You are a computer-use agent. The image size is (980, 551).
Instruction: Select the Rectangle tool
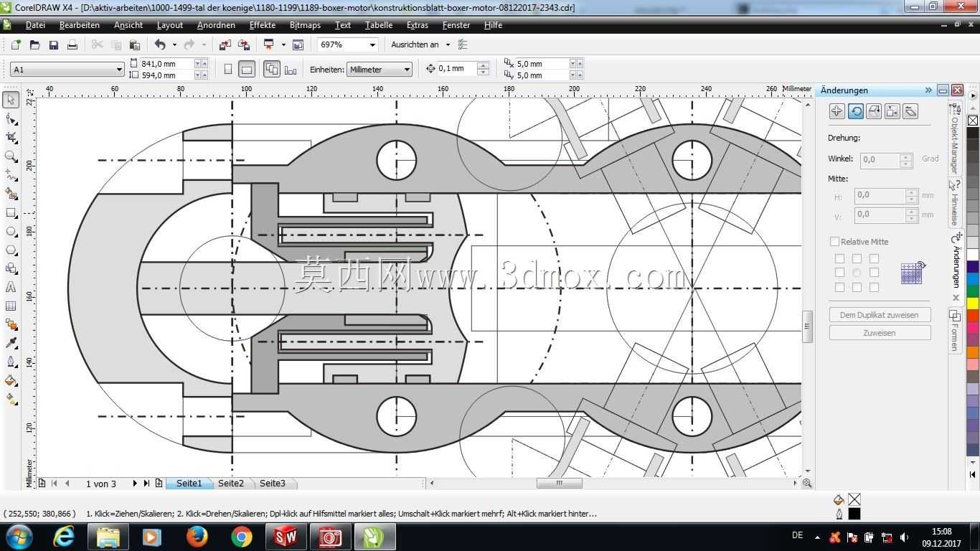(x=11, y=213)
